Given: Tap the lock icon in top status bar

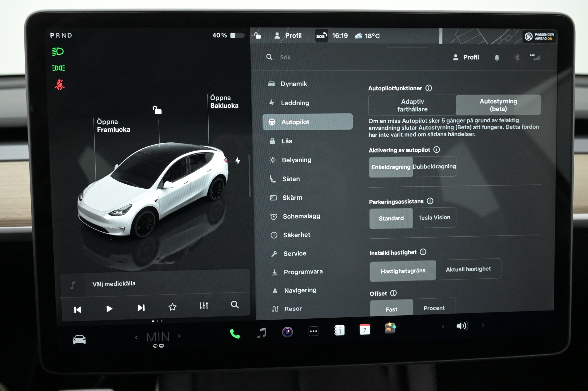Looking at the screenshot, I should pyautogui.click(x=258, y=36).
